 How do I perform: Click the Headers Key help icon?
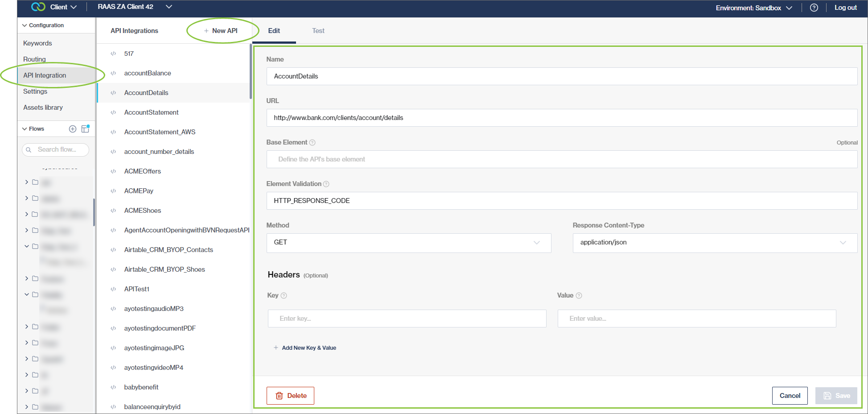pos(284,296)
